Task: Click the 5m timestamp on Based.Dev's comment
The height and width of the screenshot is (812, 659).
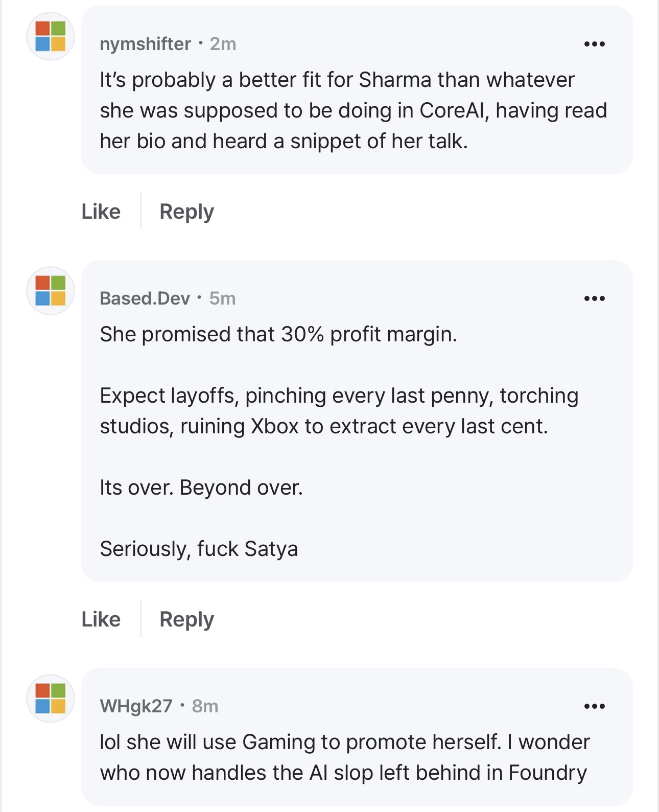Action: click(x=223, y=298)
